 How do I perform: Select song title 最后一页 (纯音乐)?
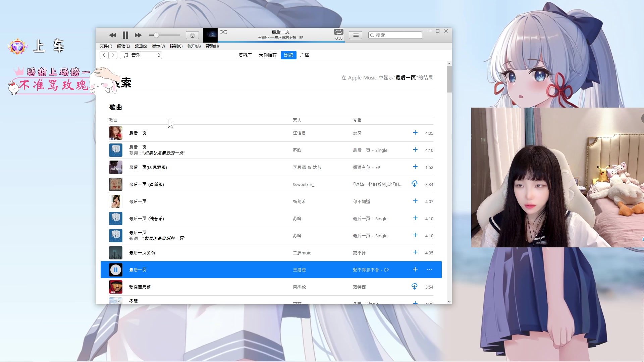147,219
